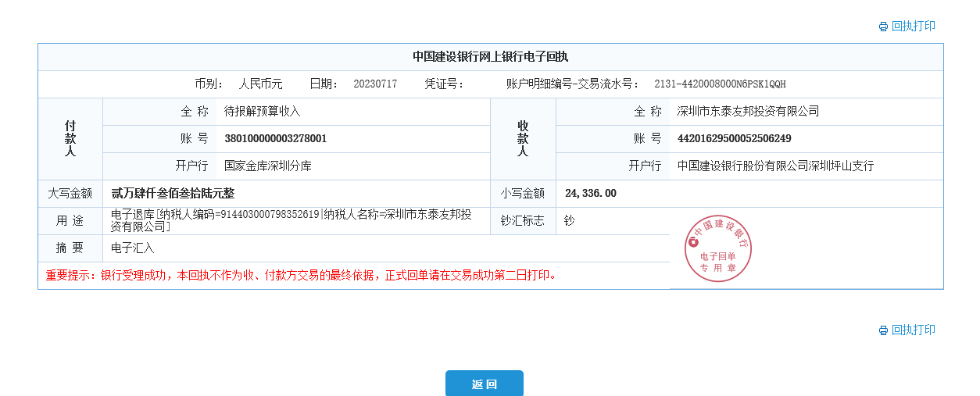Click the 大写金额 label
Image resolution: width=980 pixels, height=396 pixels.
(x=70, y=194)
